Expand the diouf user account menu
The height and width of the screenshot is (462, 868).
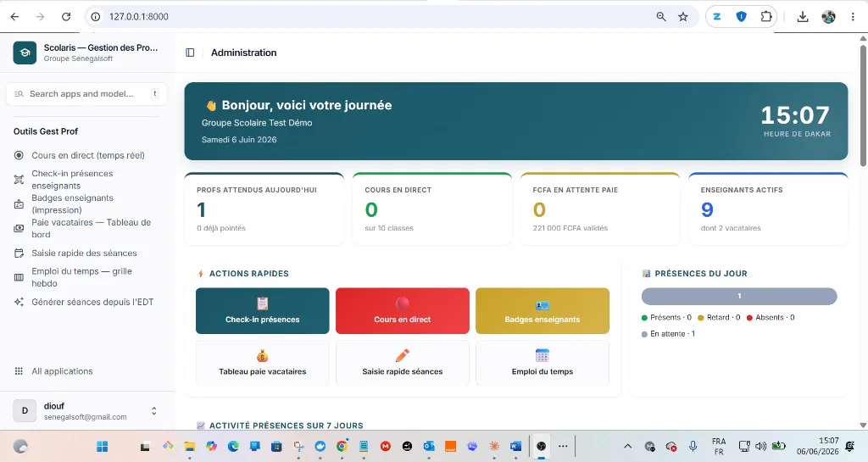[x=154, y=410]
